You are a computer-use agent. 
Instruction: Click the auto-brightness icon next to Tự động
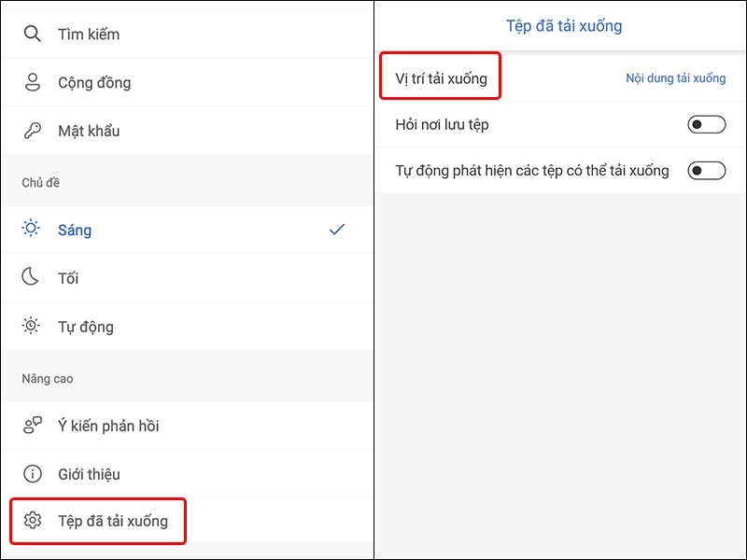pyautogui.click(x=33, y=327)
